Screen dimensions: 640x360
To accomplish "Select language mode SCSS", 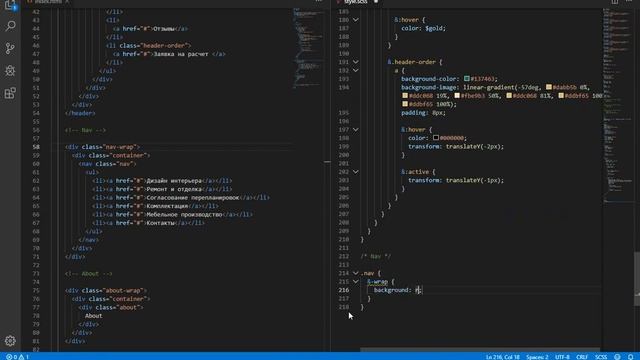I will [601, 357].
